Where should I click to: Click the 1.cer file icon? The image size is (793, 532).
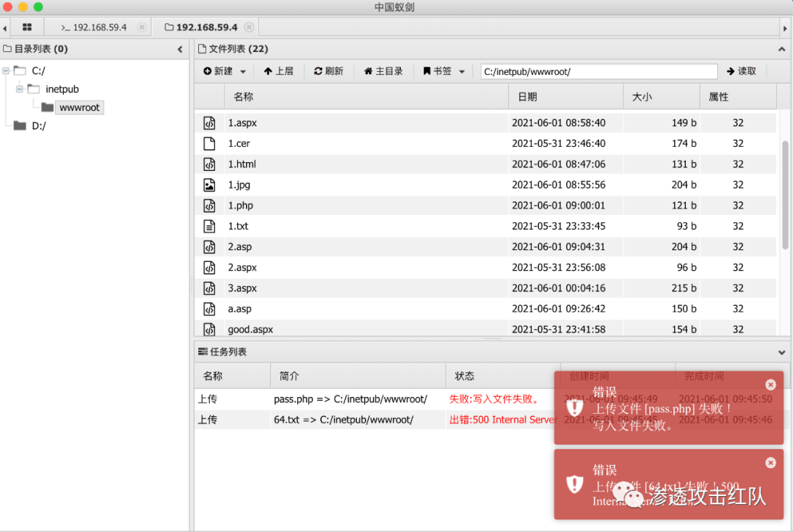pos(209,144)
